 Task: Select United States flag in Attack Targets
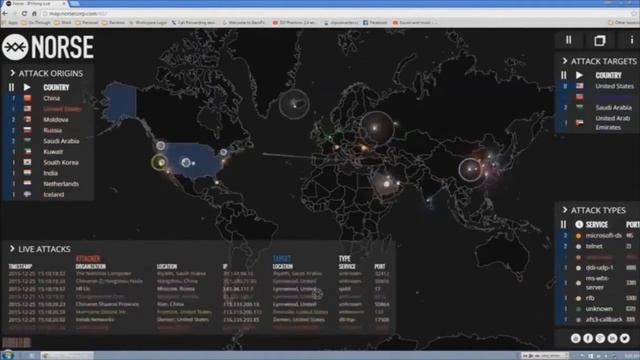580,86
